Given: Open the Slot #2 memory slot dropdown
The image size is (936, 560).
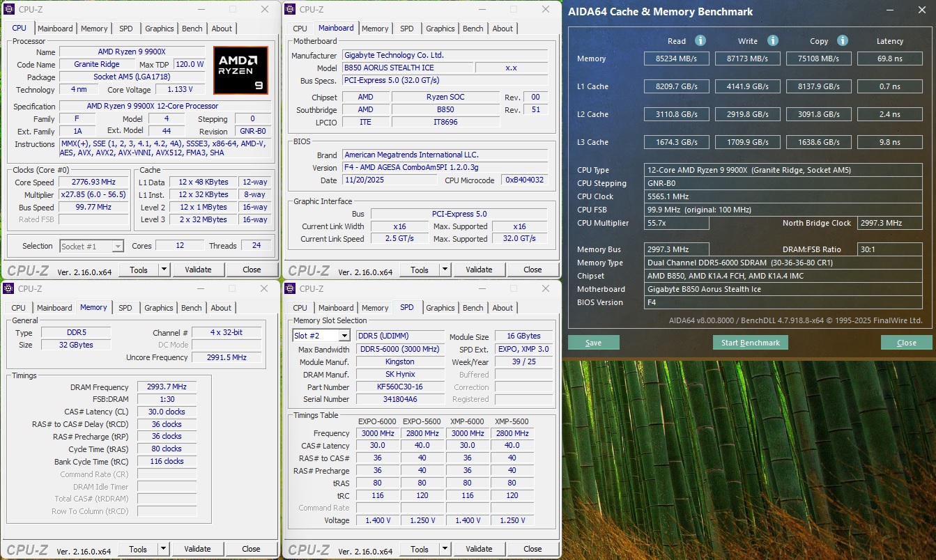Looking at the screenshot, I should point(344,336).
